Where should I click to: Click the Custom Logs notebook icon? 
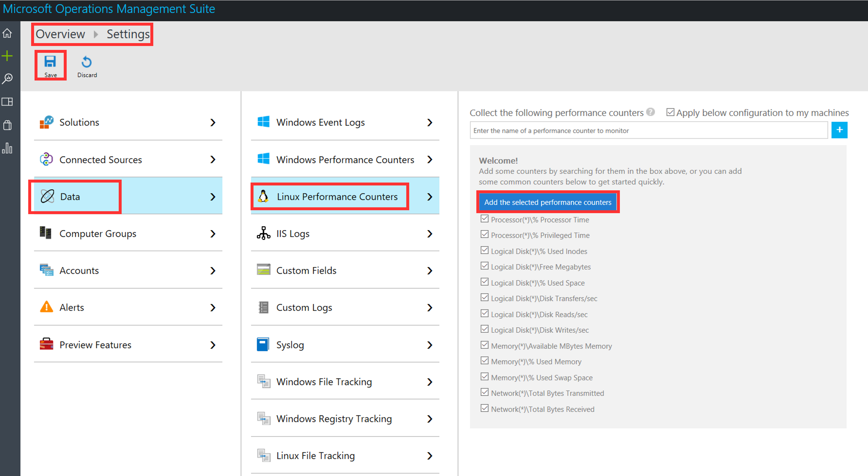tap(263, 308)
